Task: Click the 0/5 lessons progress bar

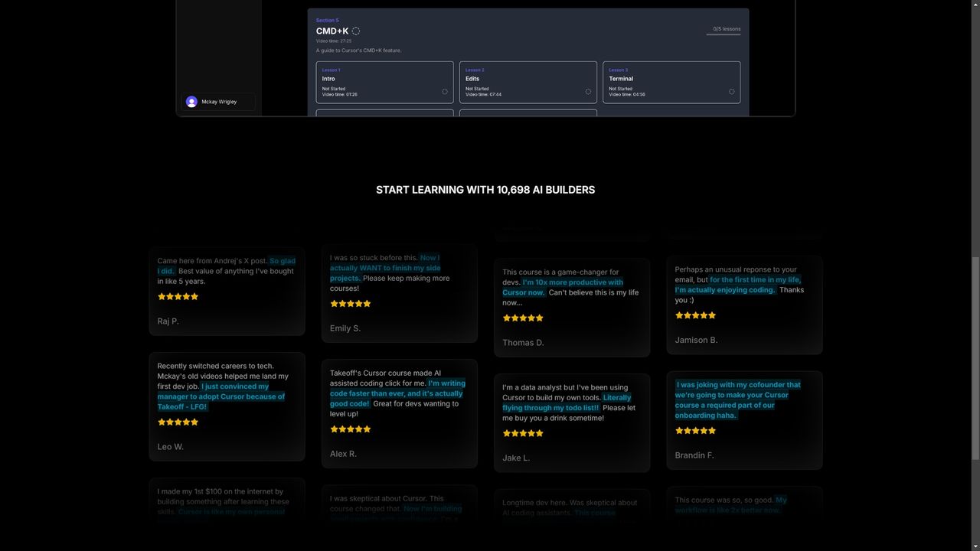Action: coord(724,34)
